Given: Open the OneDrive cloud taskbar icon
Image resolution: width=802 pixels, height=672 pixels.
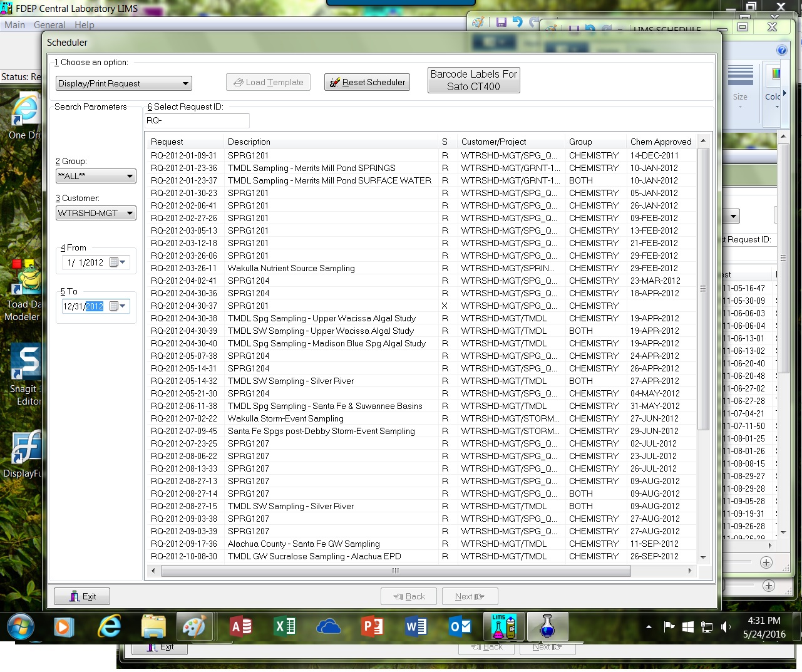Looking at the screenshot, I should pos(329,626).
